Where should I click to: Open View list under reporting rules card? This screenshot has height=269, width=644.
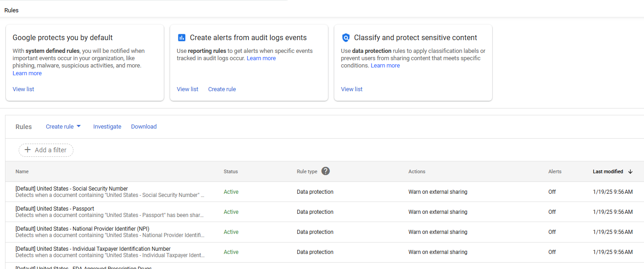coord(187,89)
